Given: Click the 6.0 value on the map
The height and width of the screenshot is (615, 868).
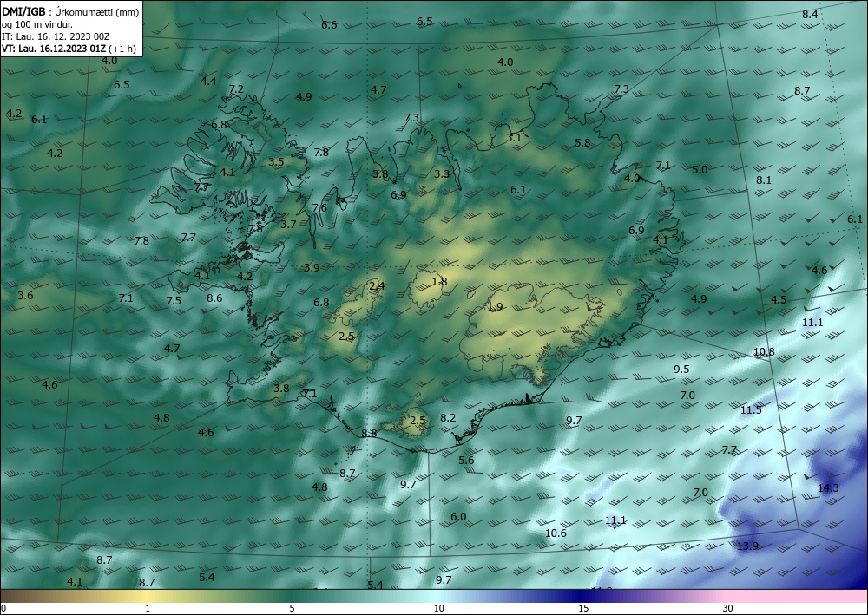Looking at the screenshot, I should pos(457,517).
